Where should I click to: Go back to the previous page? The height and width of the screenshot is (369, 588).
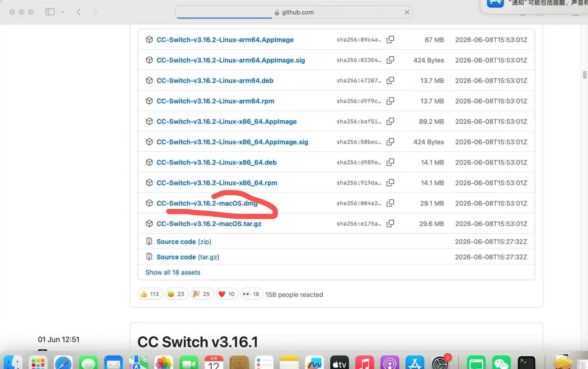[78, 12]
